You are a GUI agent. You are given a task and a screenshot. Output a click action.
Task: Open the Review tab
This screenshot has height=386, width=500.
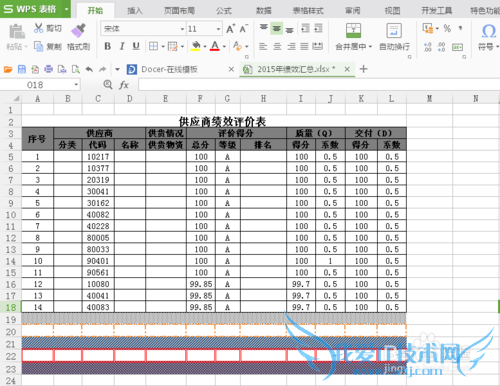353,11
